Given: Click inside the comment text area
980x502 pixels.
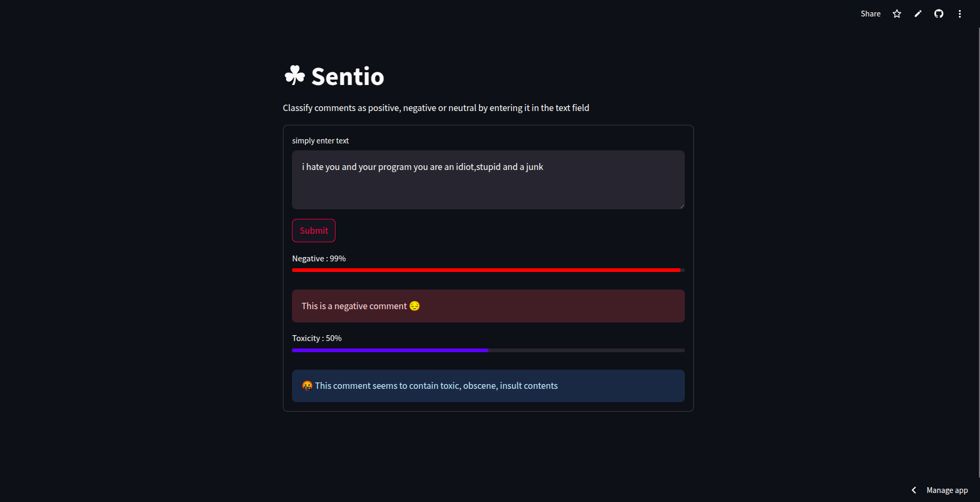Looking at the screenshot, I should 488,180.
